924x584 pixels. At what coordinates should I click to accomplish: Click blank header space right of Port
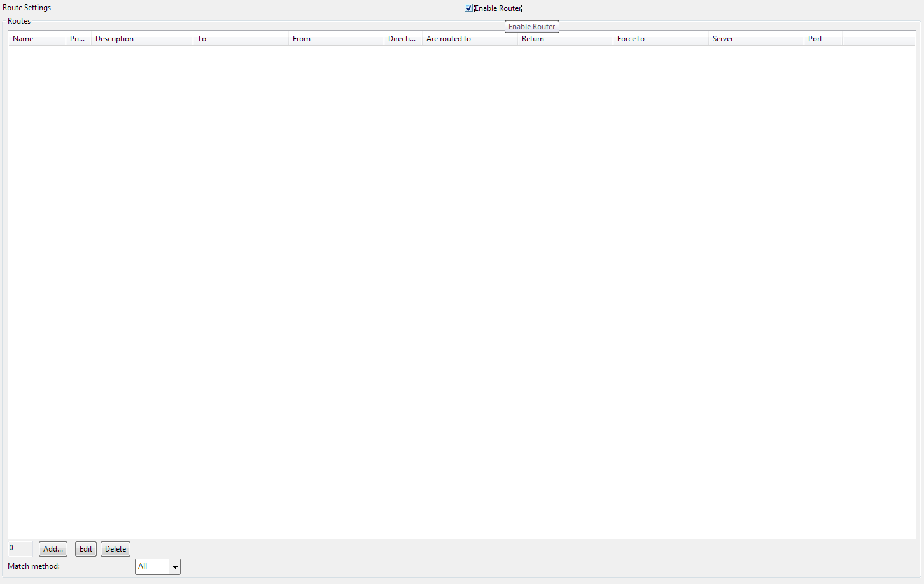click(x=878, y=39)
